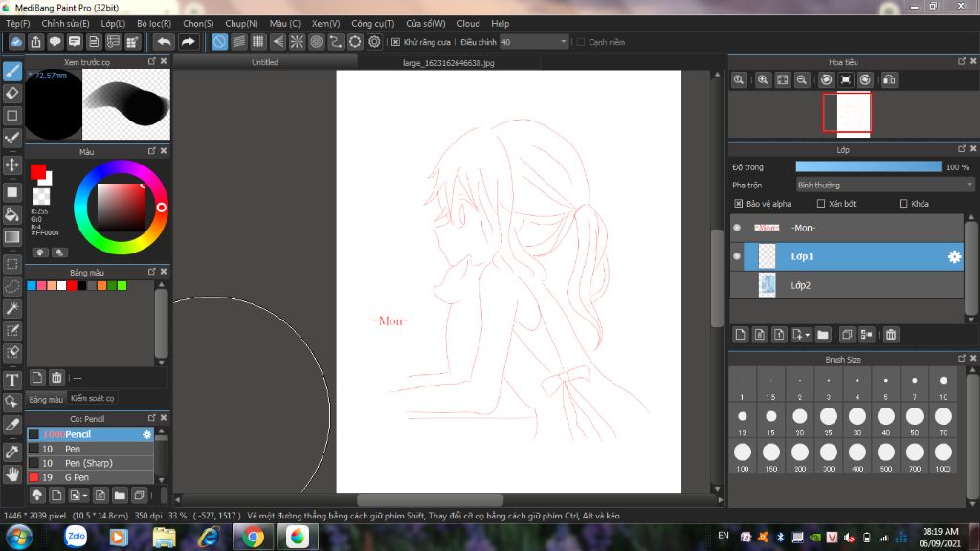Pick the orange swatch in Bảng màu
Image resolution: width=980 pixels, height=551 pixels.
point(101,285)
